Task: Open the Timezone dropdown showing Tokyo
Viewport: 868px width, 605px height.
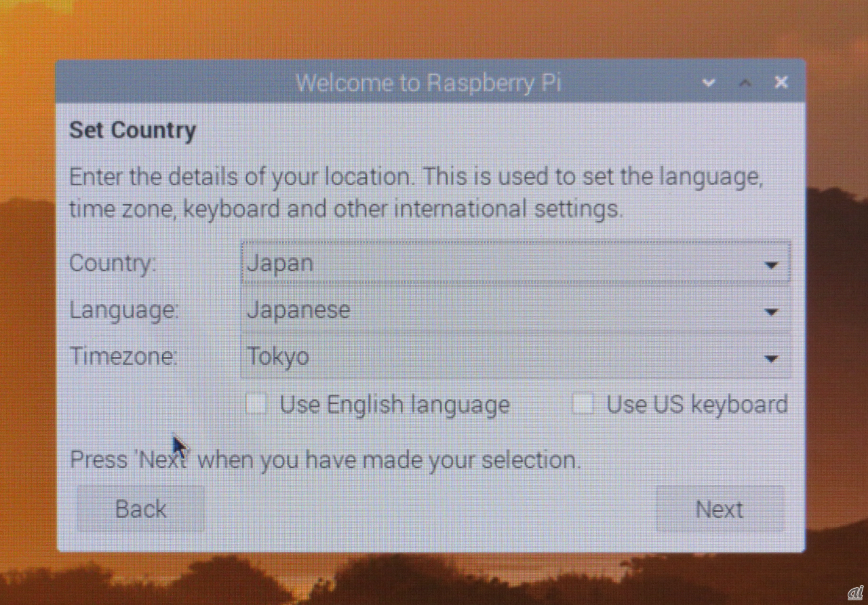Action: point(515,356)
